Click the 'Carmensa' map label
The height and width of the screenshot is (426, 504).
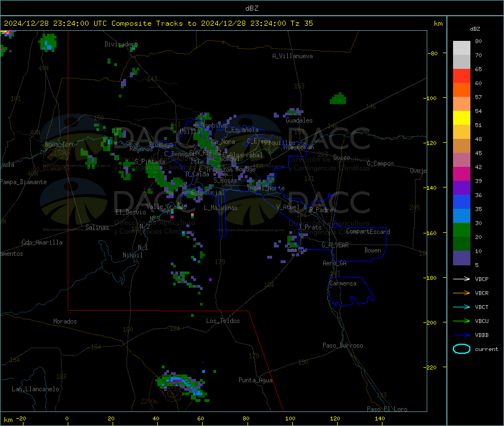point(343,284)
